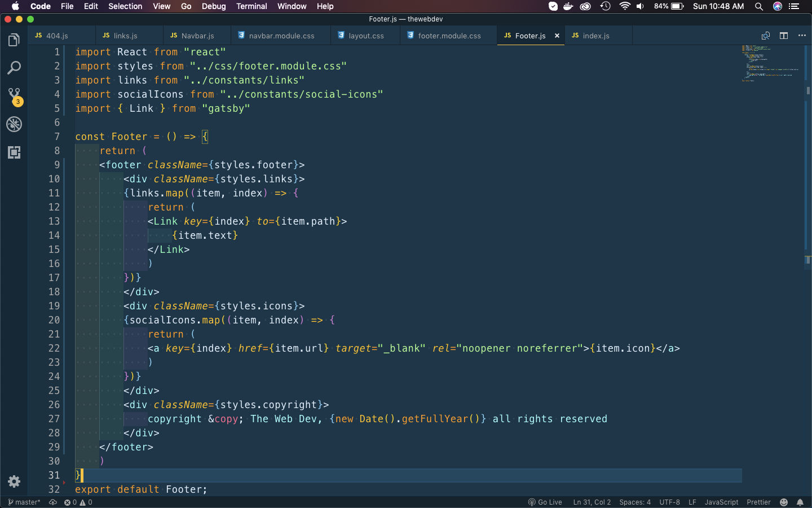This screenshot has height=508, width=812.
Task: Open the Go menu
Action: (x=186, y=6)
